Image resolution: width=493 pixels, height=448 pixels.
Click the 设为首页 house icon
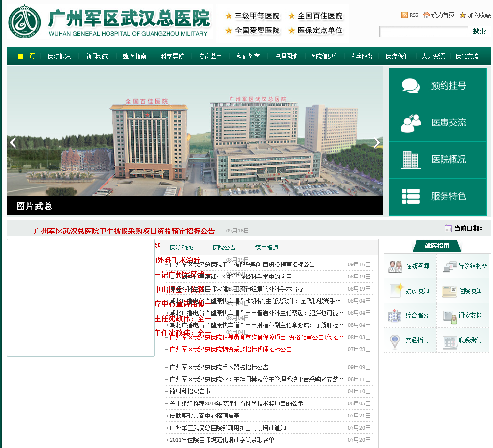pos(426,15)
